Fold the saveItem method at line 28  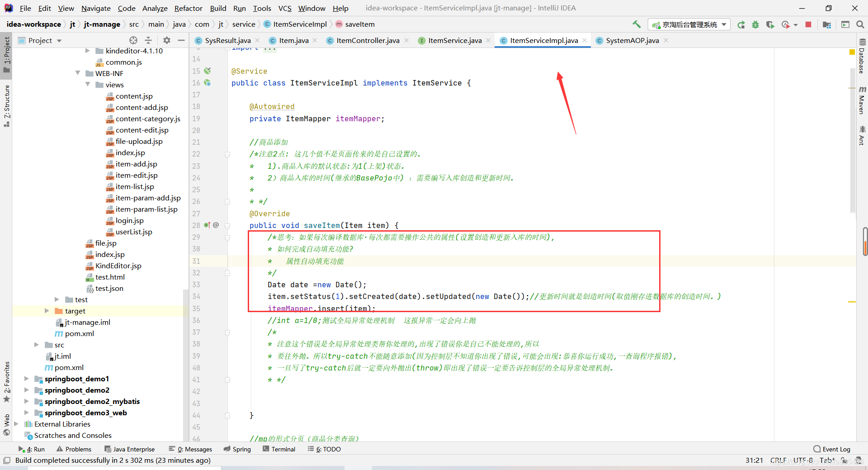tap(227, 225)
